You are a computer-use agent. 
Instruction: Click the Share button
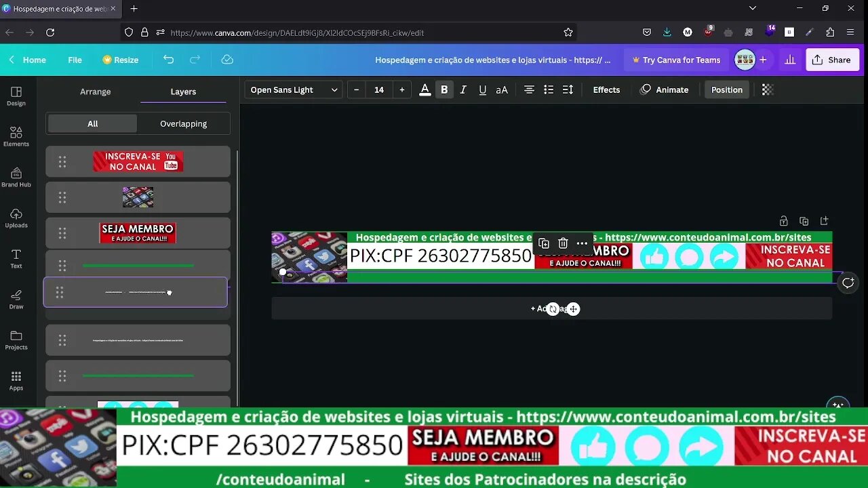[832, 60]
